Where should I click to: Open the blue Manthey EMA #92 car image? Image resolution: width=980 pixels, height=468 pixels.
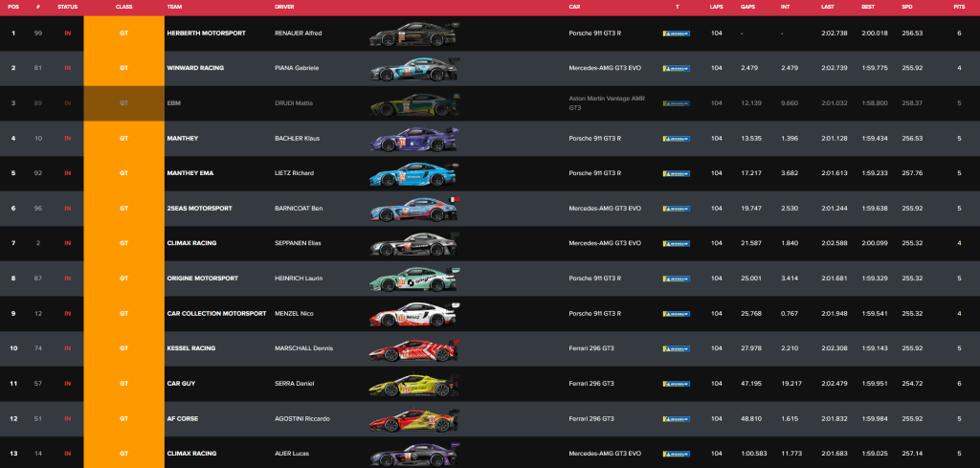click(414, 173)
